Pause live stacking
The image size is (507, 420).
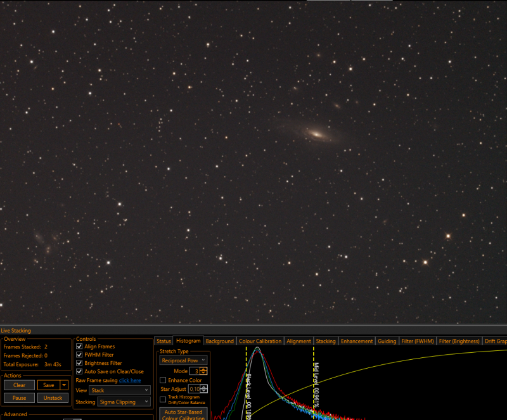[x=19, y=398]
